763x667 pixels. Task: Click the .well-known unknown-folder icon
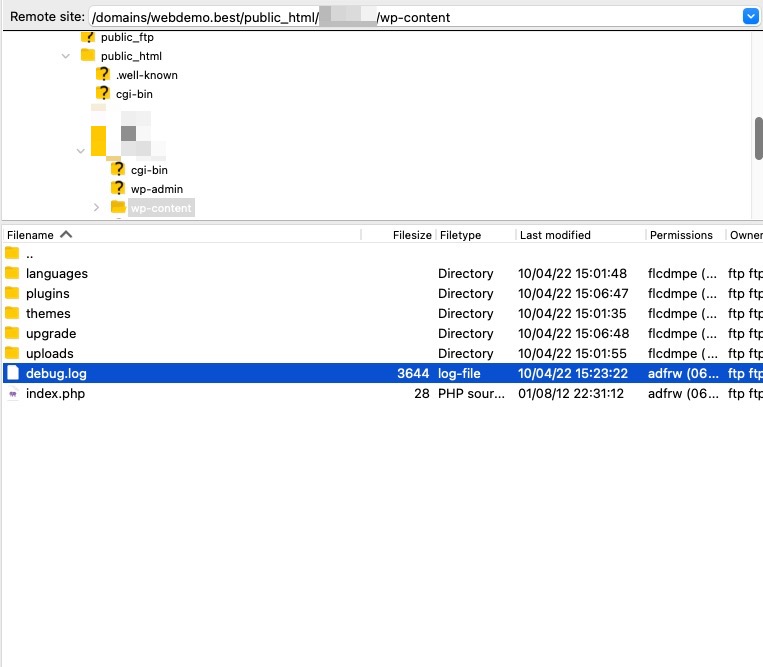103,74
